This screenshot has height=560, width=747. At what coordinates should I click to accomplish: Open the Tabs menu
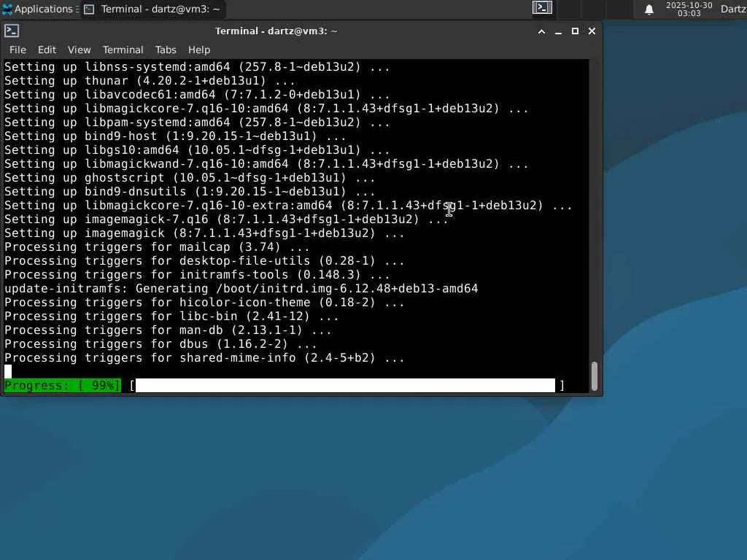166,50
